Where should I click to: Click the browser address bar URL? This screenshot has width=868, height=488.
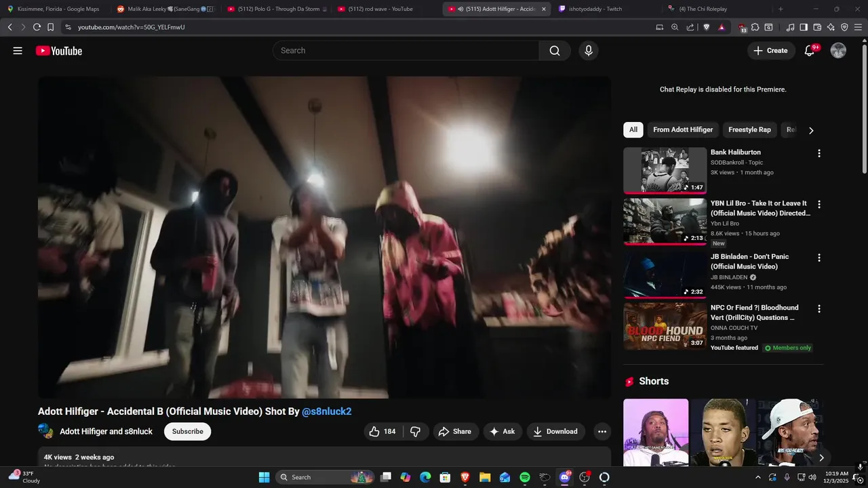coord(131,27)
